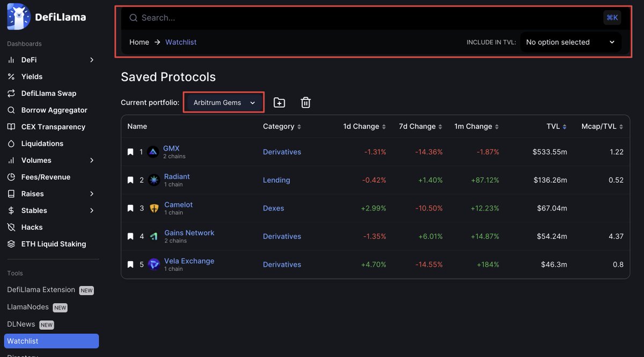644x357 pixels.
Task: Click the search magnifier icon in search bar
Action: pos(134,18)
